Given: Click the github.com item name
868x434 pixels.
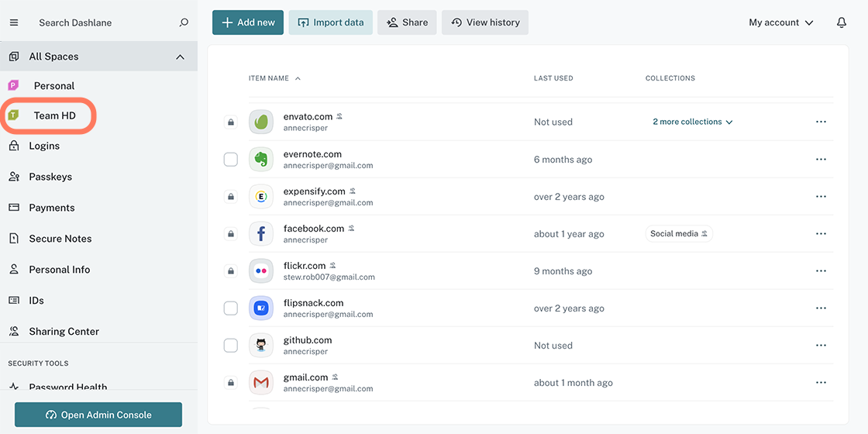Looking at the screenshot, I should point(307,340).
